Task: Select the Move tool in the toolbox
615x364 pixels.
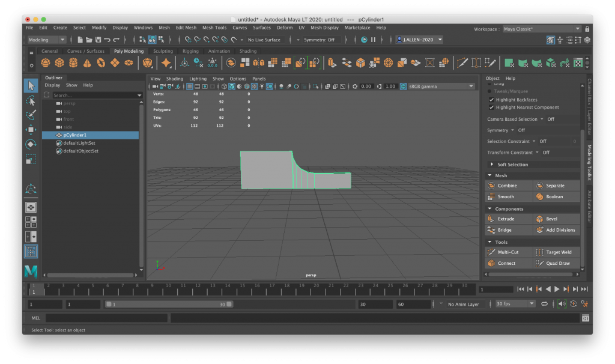Action: click(31, 129)
